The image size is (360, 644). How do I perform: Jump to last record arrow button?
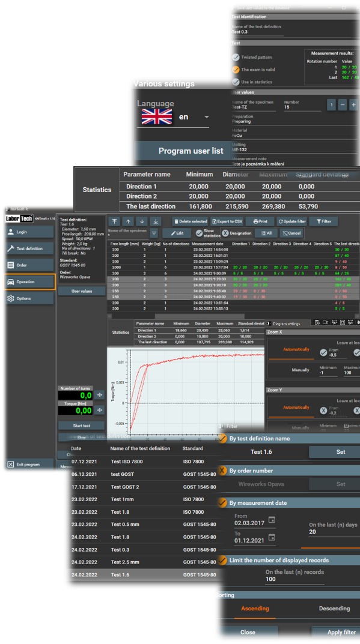click(x=155, y=221)
